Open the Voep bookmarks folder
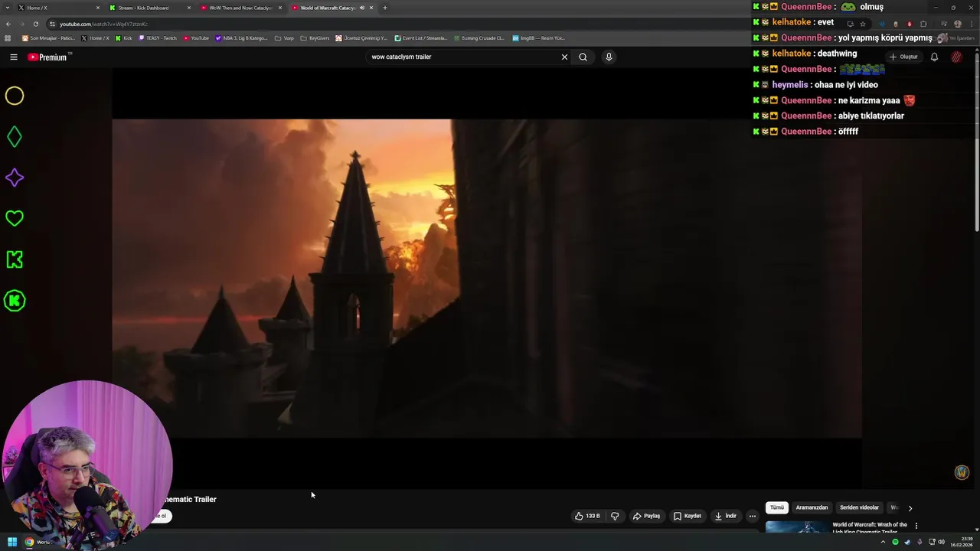The width and height of the screenshot is (980, 551). [x=284, y=37]
